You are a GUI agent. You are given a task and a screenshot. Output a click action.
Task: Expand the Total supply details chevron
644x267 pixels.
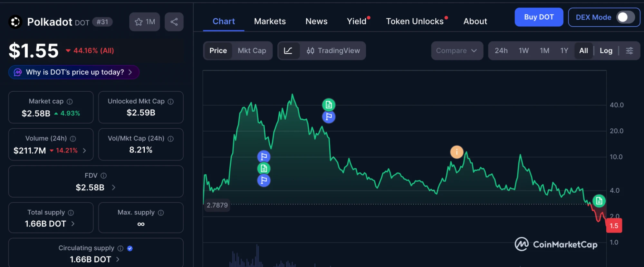73,224
